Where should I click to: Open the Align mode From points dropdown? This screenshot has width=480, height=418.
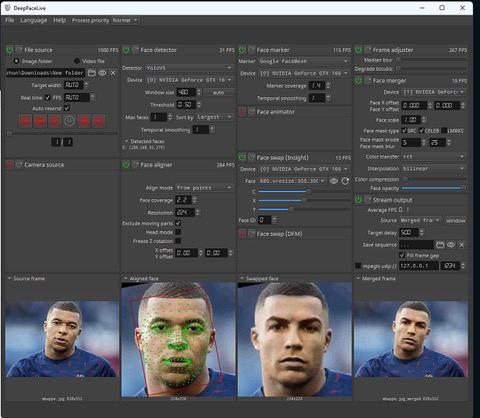click(204, 188)
